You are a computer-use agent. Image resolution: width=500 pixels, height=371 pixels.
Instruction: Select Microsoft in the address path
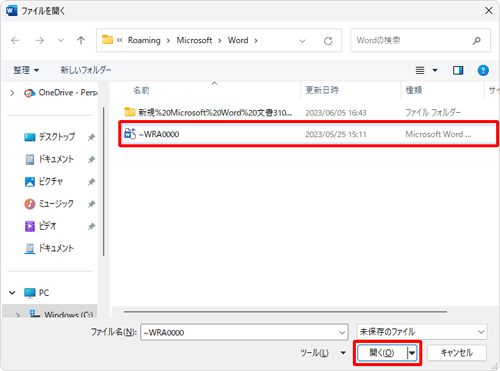coord(194,40)
